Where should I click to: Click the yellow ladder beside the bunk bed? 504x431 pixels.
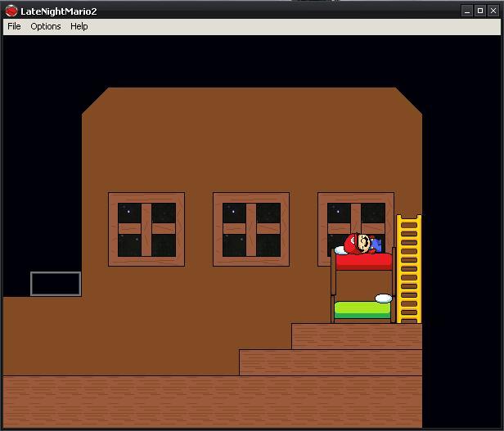point(409,269)
